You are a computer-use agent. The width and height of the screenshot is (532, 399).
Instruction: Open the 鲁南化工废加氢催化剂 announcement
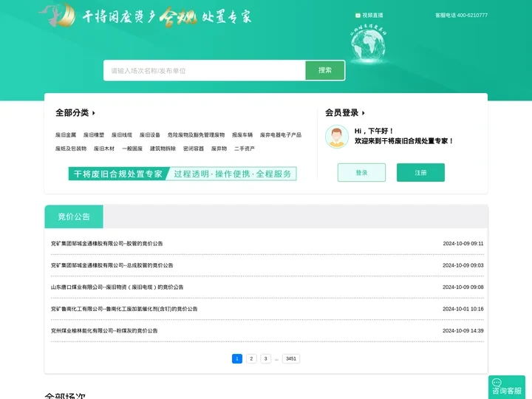coord(124,309)
